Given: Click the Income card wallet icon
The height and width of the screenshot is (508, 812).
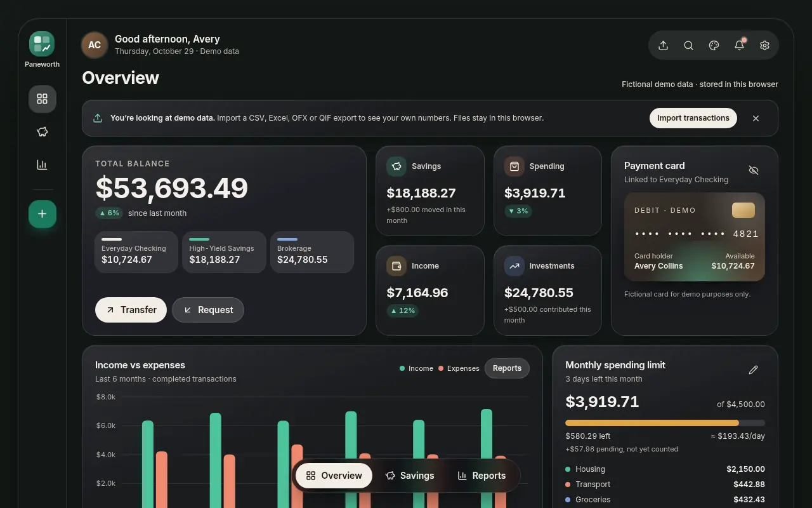Looking at the screenshot, I should tap(396, 266).
